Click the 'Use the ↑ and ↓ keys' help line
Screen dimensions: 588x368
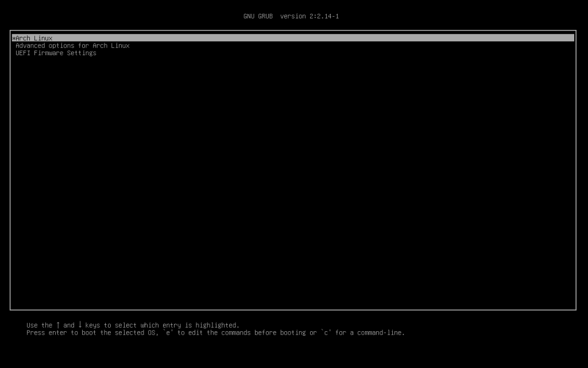133,325
